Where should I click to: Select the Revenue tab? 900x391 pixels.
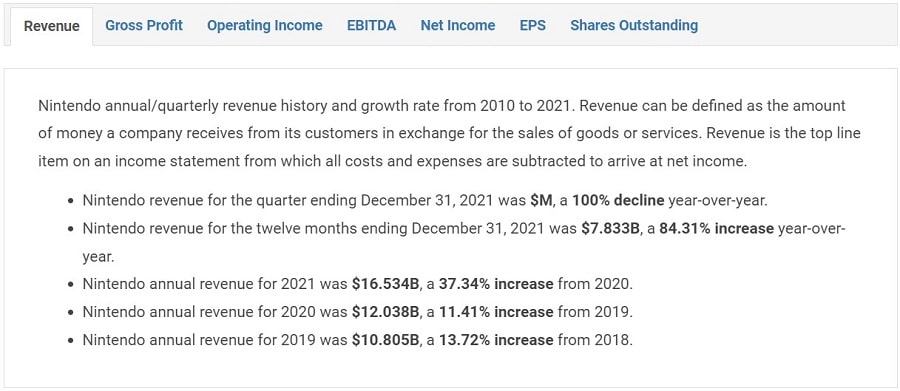click(x=52, y=26)
